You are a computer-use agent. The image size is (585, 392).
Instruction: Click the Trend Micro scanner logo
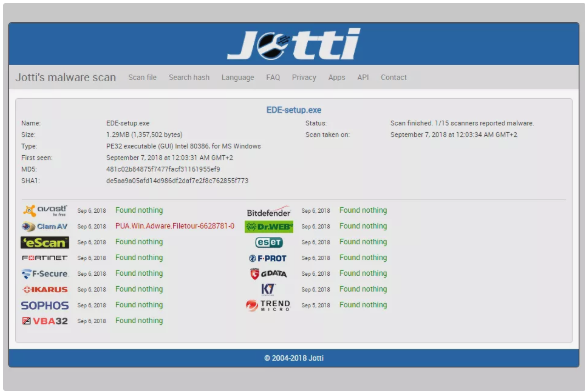[268, 305]
